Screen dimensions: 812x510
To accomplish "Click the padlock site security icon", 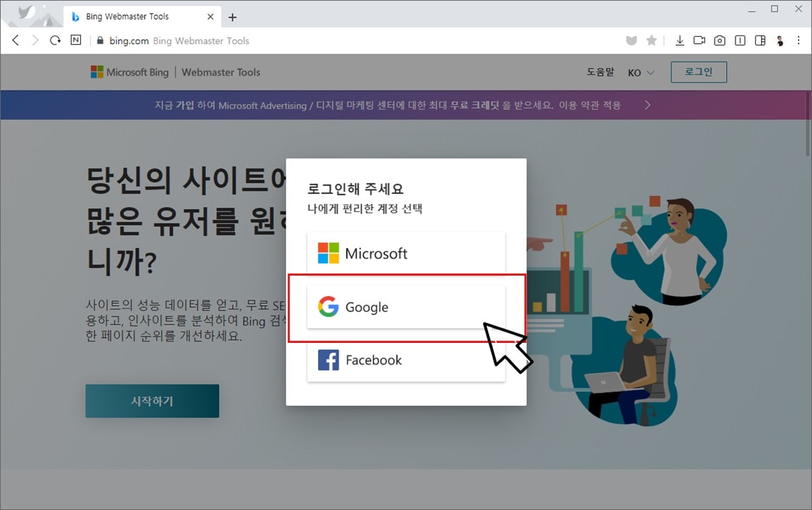I will 100,40.
